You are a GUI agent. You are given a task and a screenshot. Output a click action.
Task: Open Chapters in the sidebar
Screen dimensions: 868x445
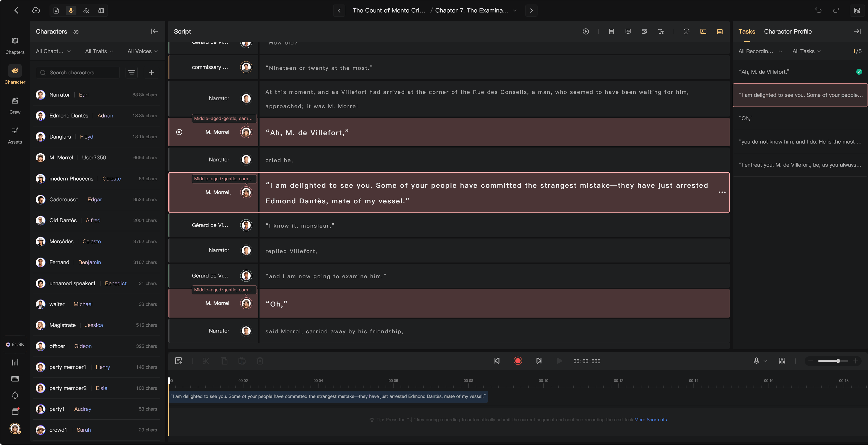pyautogui.click(x=15, y=45)
